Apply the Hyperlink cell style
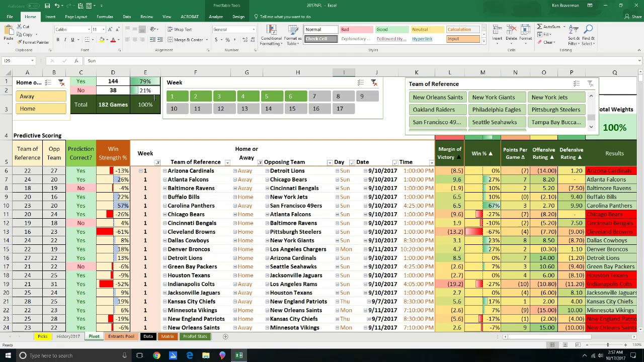The image size is (644, 362). click(428, 39)
